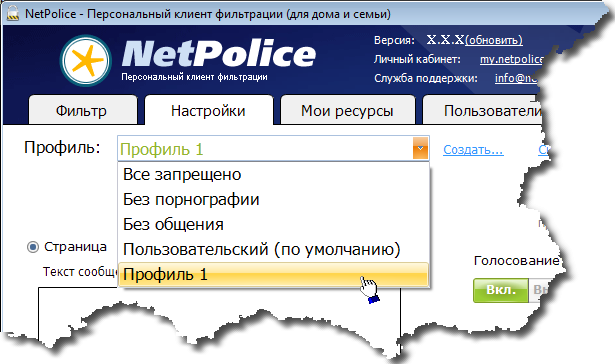Collapse the Профиль dropdown via orange arrow
Screen dimensions: 615x364
pyautogui.click(x=420, y=148)
